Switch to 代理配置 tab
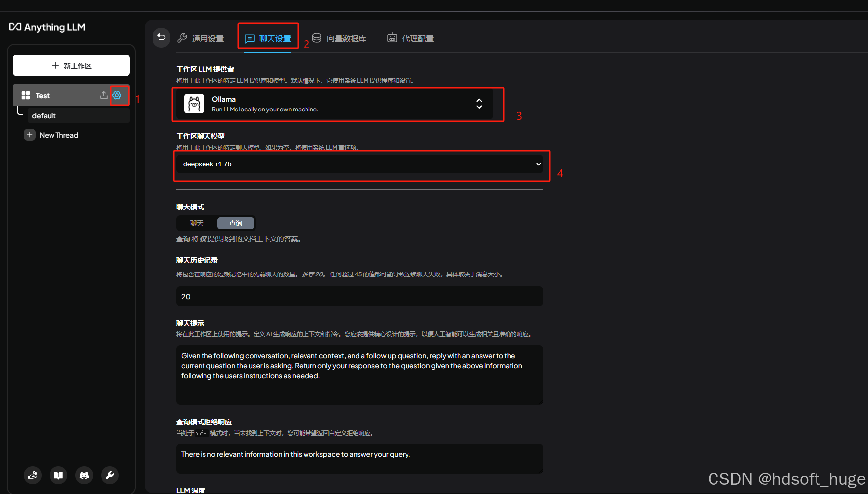This screenshot has width=868, height=494. coord(410,38)
